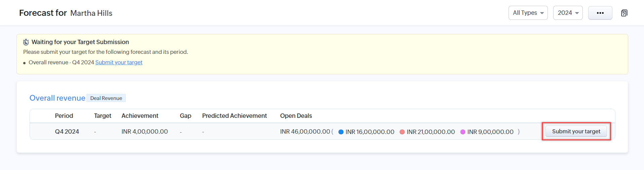This screenshot has height=170, width=644.
Task: Click the clock icon in the waiting banner
Action: 26,42
